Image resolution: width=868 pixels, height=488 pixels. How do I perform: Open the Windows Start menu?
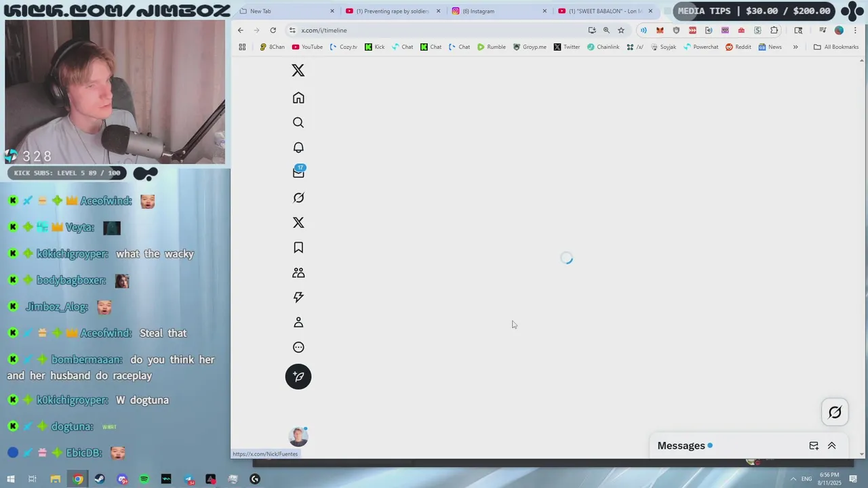tap(11, 479)
